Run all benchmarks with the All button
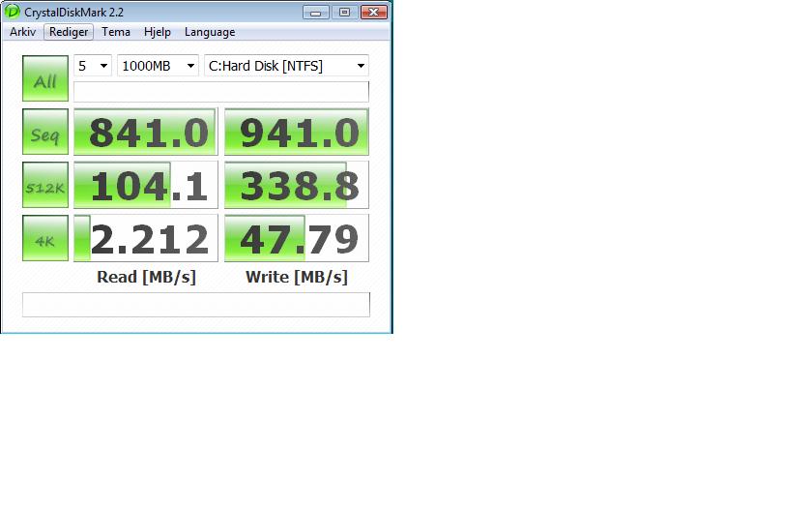Viewport: 812px width, 508px height. tap(45, 78)
